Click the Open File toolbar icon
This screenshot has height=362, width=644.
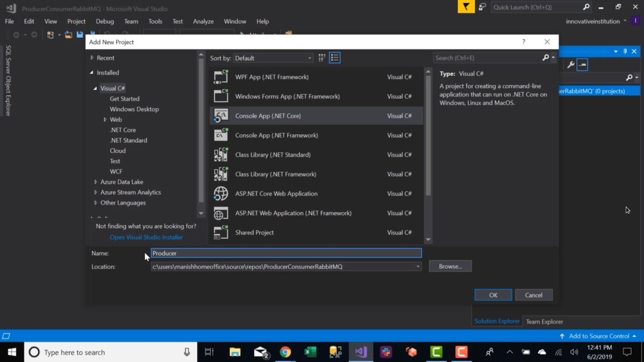point(68,35)
